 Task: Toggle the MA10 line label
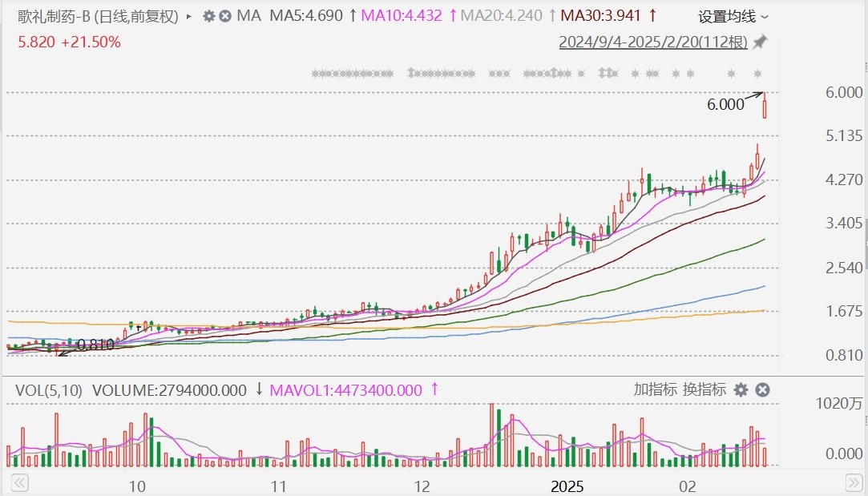(x=402, y=16)
